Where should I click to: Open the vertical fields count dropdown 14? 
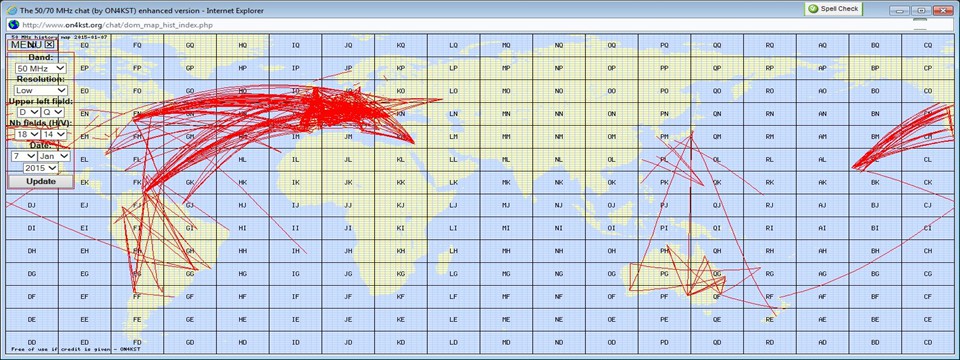coord(54,134)
